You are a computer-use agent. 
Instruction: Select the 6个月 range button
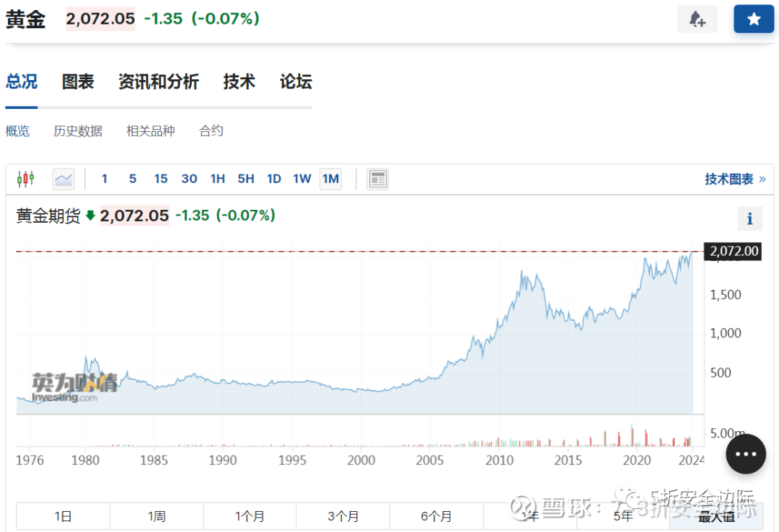pyautogui.click(x=436, y=516)
